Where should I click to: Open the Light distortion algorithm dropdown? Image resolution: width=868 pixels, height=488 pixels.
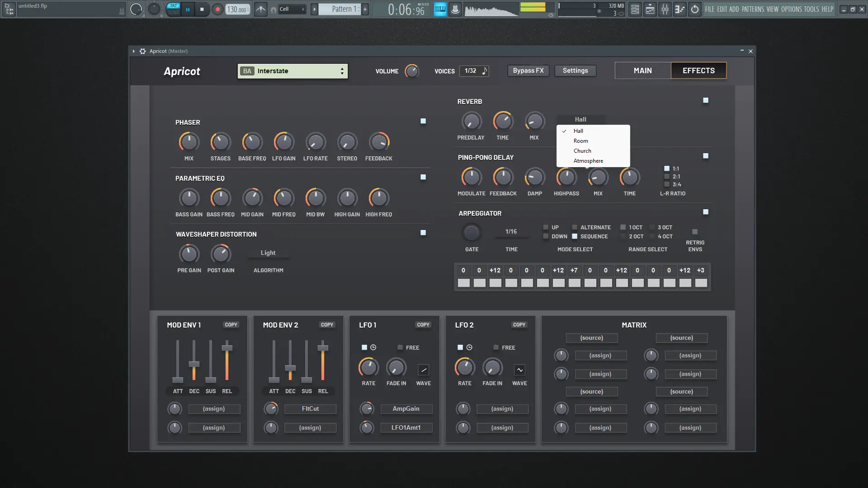point(268,253)
